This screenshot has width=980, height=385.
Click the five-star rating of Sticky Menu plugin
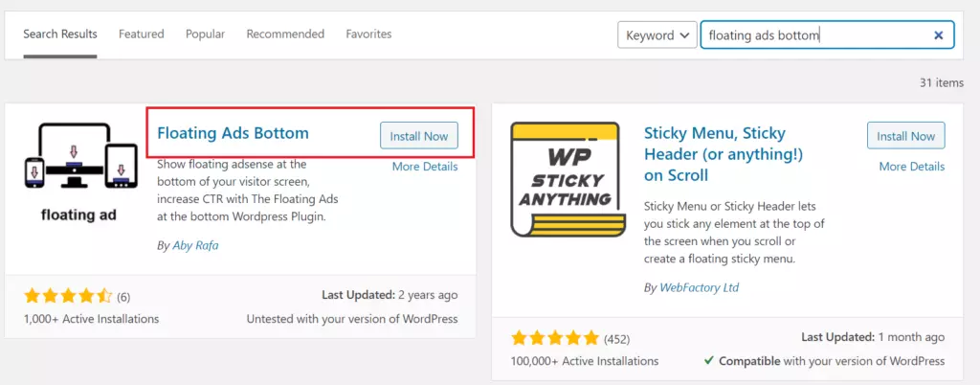(555, 339)
